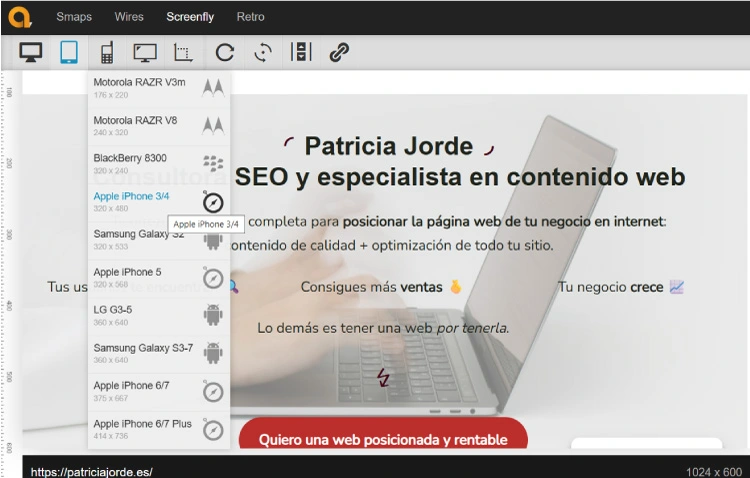Choose Apple iPhone 3/4 device
The height and width of the screenshot is (478, 750).
pyautogui.click(x=159, y=202)
